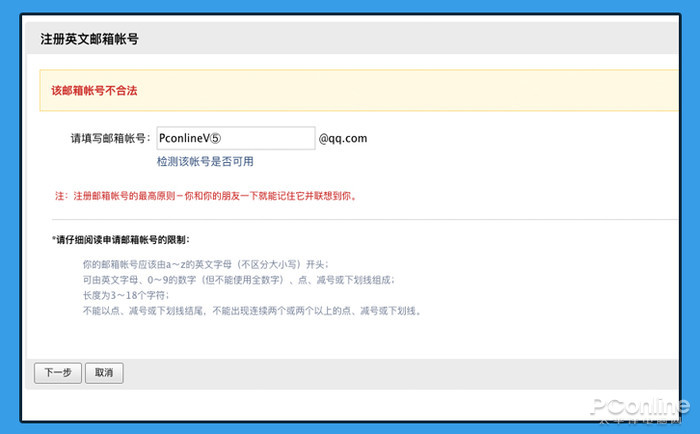
Task: Open the 检测该帐号是否可用 link
Action: click(205, 161)
